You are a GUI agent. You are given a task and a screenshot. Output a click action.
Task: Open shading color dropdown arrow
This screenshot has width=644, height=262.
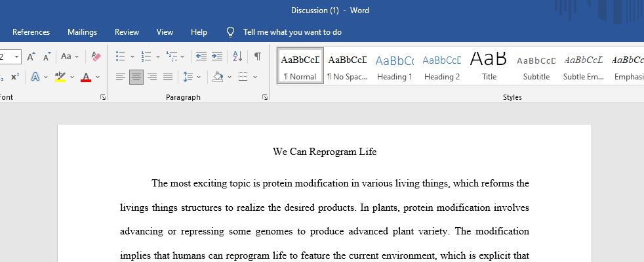pos(229,77)
